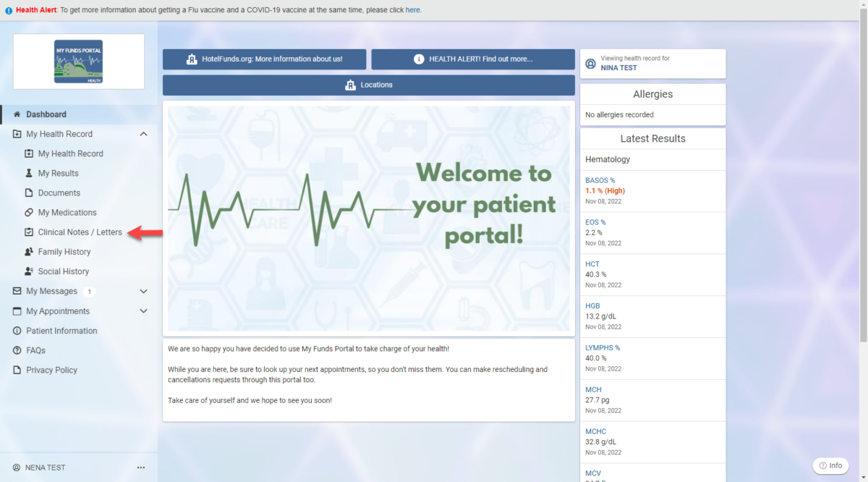Click the NENA TEST user account icon
The height and width of the screenshot is (482, 868).
point(17,468)
